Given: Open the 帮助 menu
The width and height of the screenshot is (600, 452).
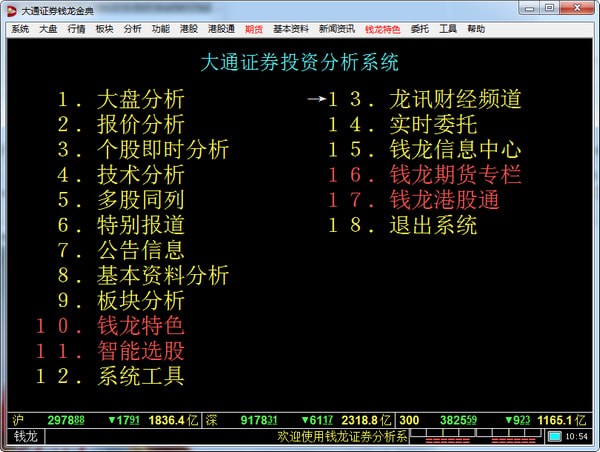Looking at the screenshot, I should [476, 29].
